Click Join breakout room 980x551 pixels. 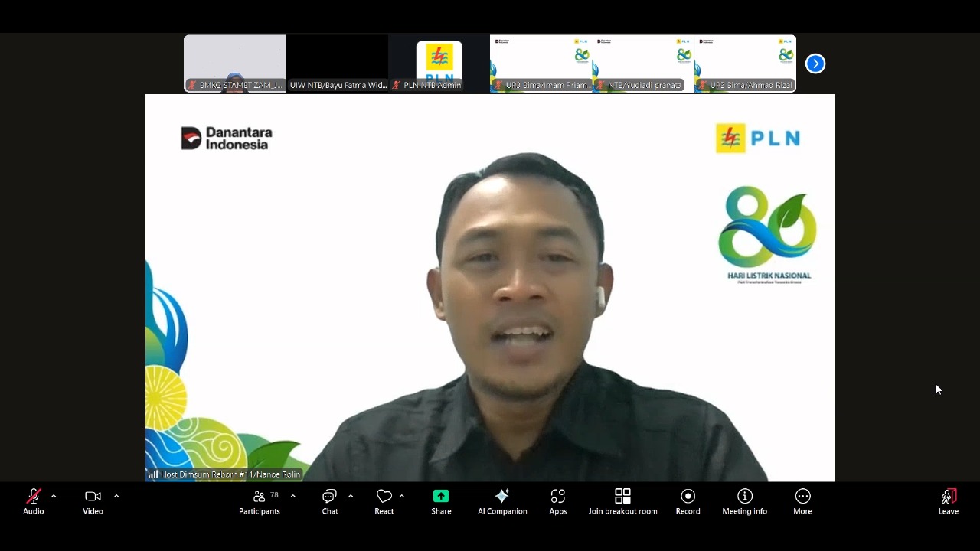622,502
